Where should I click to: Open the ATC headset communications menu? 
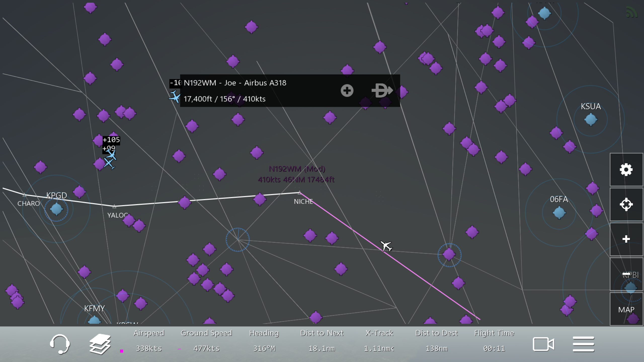[x=60, y=344]
